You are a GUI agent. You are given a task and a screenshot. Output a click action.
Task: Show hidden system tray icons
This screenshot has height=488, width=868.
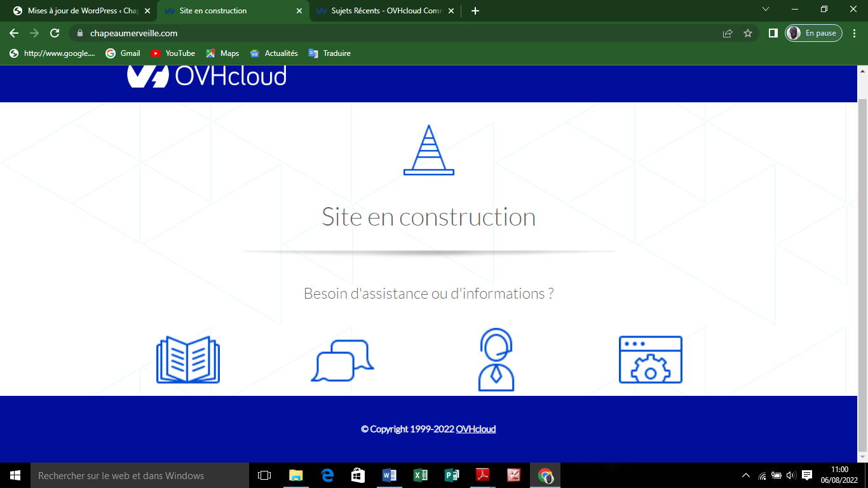pyautogui.click(x=746, y=475)
